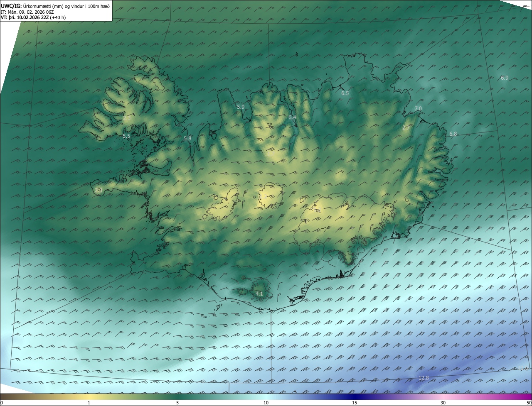Click the '15' tick label on the color scale

pos(355,403)
